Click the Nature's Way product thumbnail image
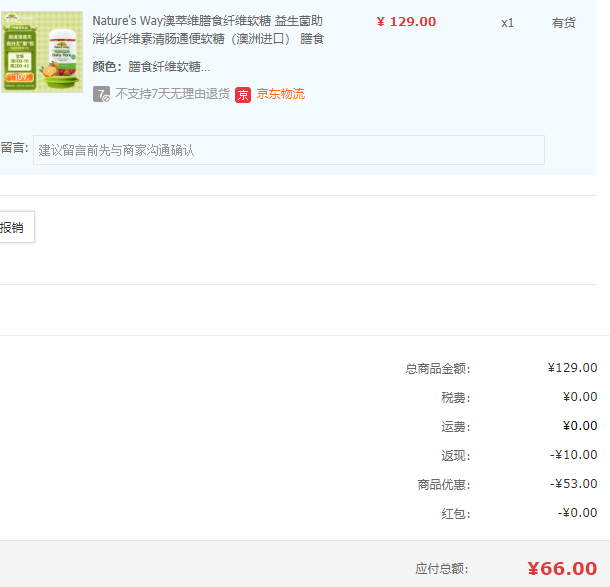The image size is (610, 587). pos(42,52)
